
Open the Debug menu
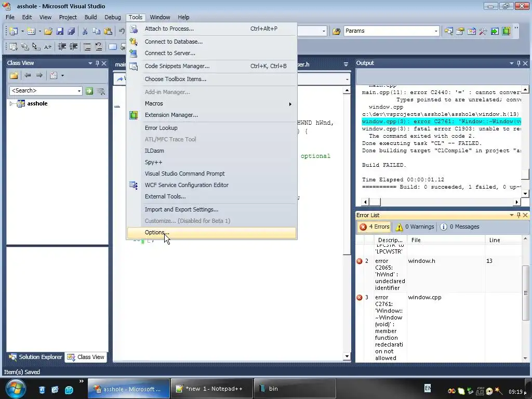click(x=113, y=17)
